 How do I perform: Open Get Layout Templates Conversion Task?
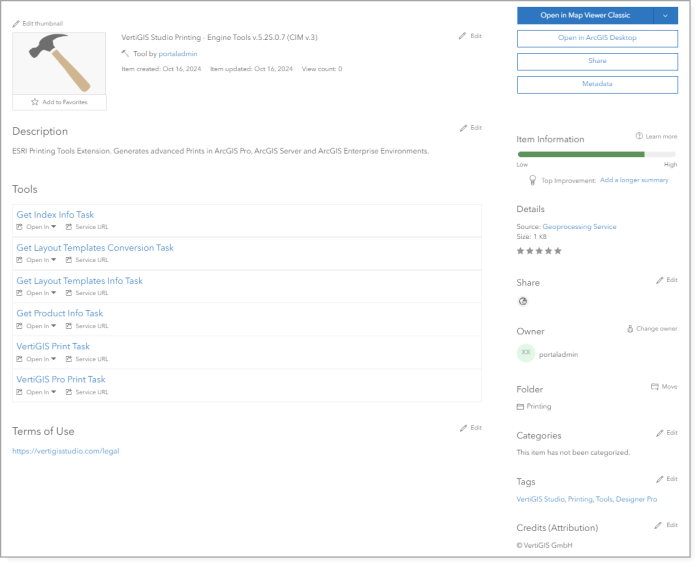tap(95, 248)
